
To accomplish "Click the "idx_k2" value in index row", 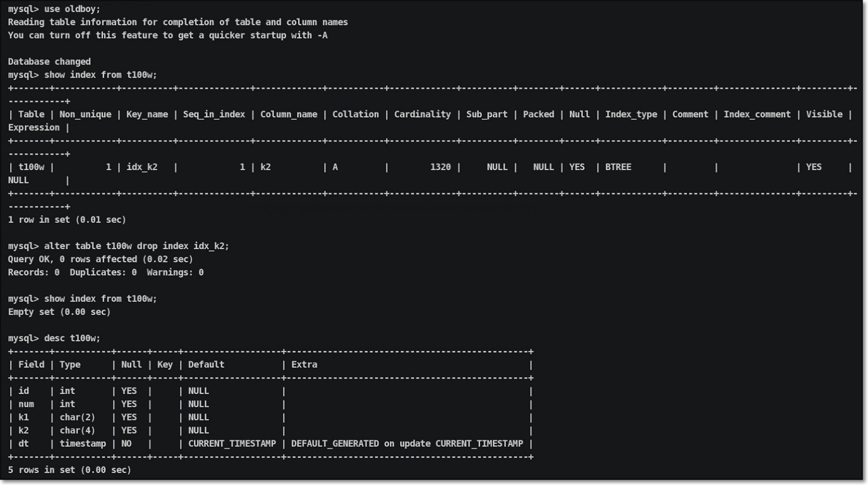I will tap(142, 167).
